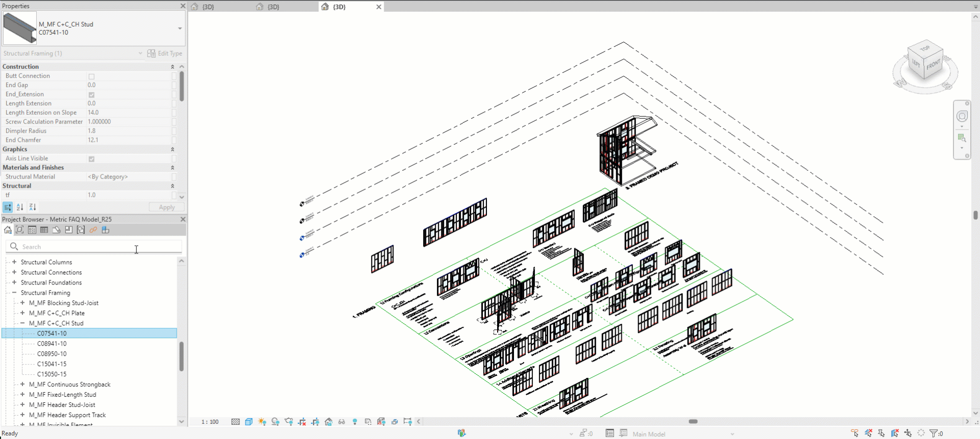Expand the Structural Columns tree node
The image size is (980, 439).
(14, 262)
